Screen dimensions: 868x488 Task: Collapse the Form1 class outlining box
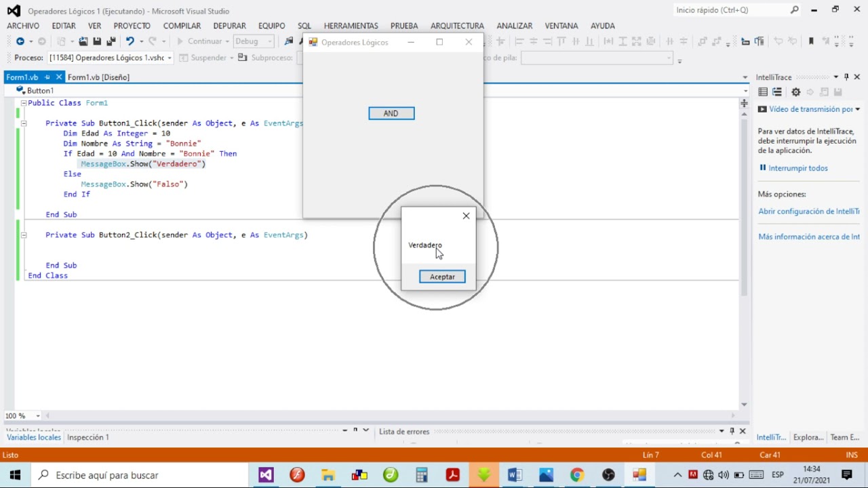click(23, 103)
